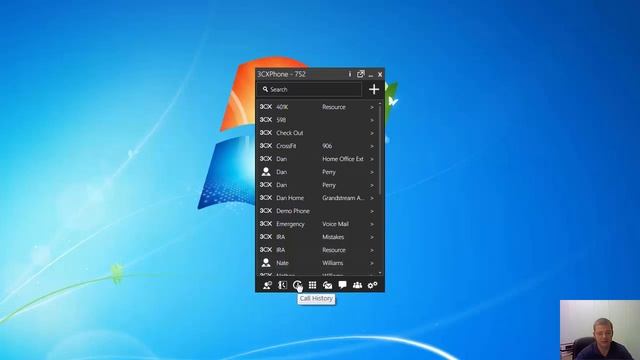Click the scrollbar down arrow in contact list
The width and height of the screenshot is (640, 360).
coord(380,273)
